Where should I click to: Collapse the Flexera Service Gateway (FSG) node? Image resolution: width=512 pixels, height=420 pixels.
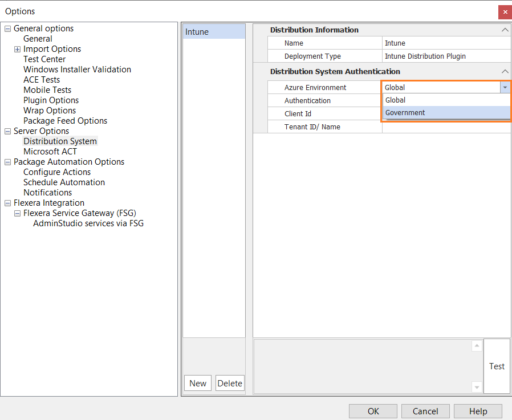(x=17, y=214)
